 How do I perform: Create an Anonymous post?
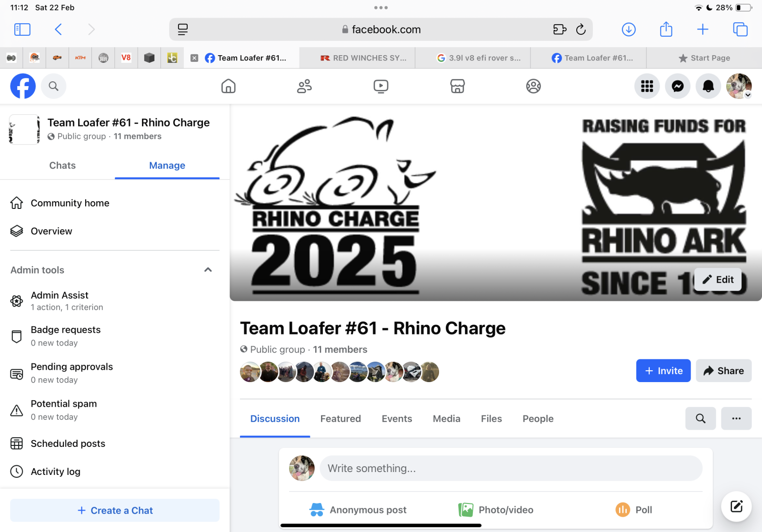pos(358,510)
